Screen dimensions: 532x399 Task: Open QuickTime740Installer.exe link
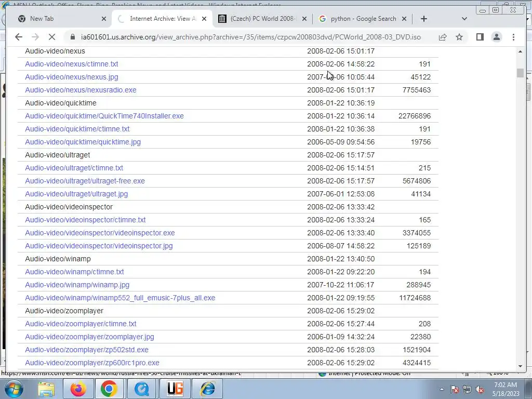[x=104, y=116]
